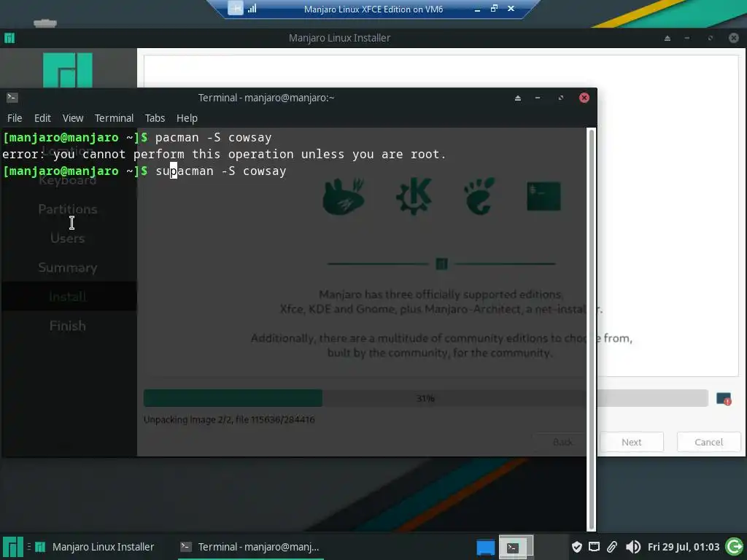Open the Terminal menu in menu bar
Screen dimensions: 747x560
tap(114, 118)
